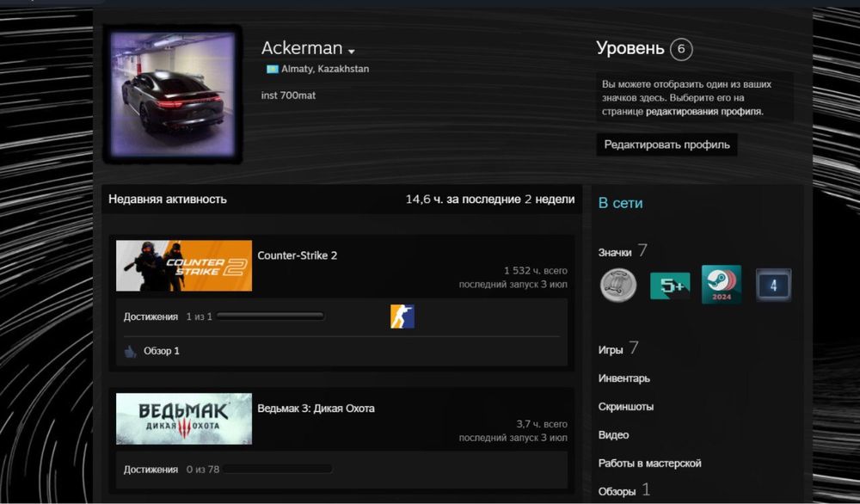
Task: Open the 'Инвентарь' inventory link
Action: click(x=624, y=378)
